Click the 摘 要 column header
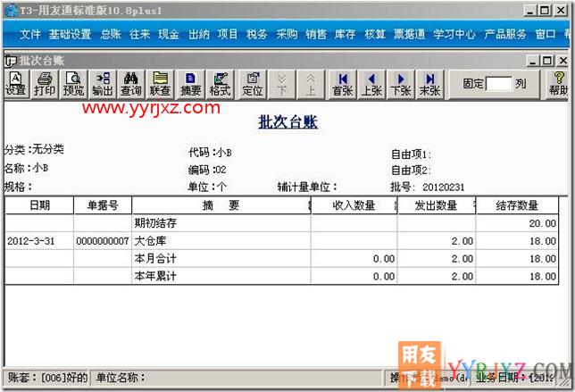 221,205
